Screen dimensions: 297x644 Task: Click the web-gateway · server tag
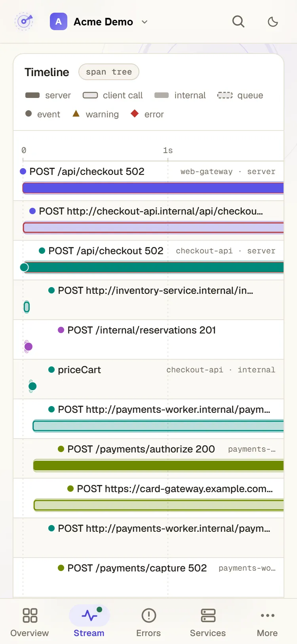228,172
